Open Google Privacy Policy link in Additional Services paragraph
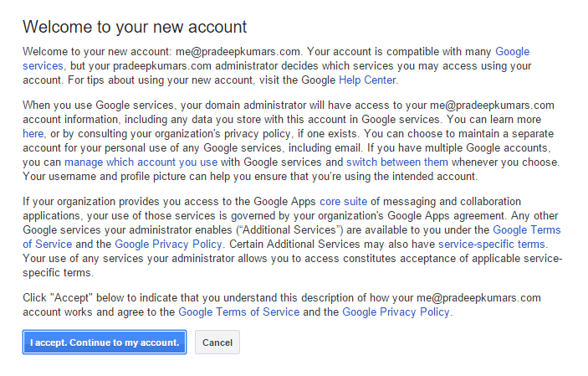The height and width of the screenshot is (376, 588). click(x=168, y=245)
